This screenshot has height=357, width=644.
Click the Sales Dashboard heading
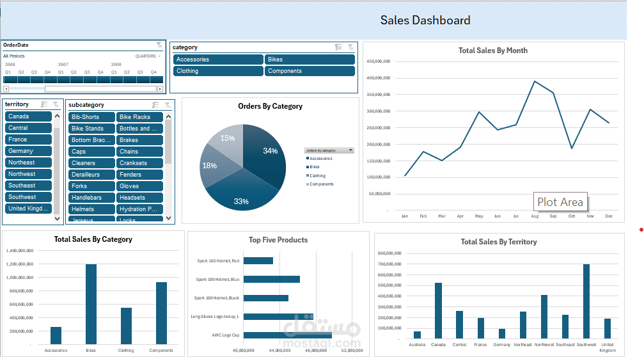coord(425,20)
